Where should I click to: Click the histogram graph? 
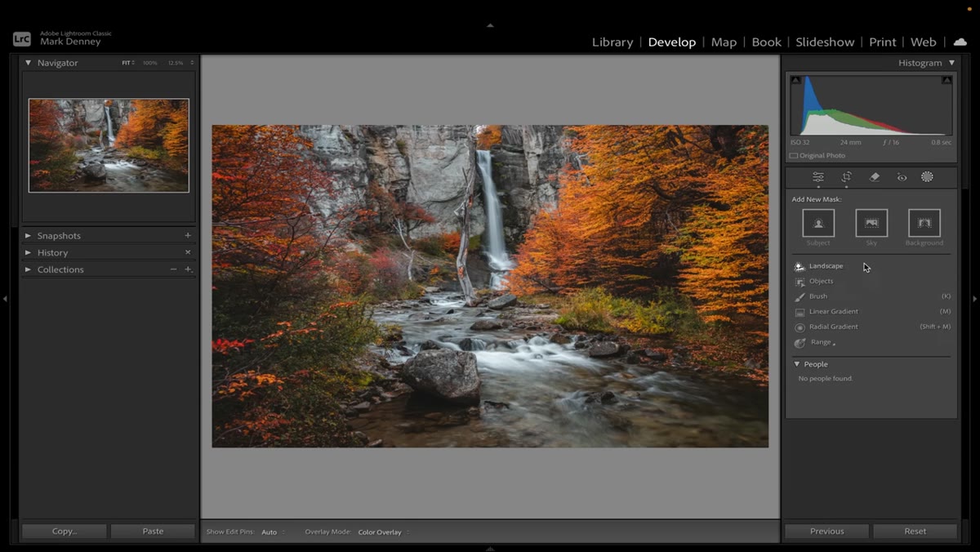(871, 105)
